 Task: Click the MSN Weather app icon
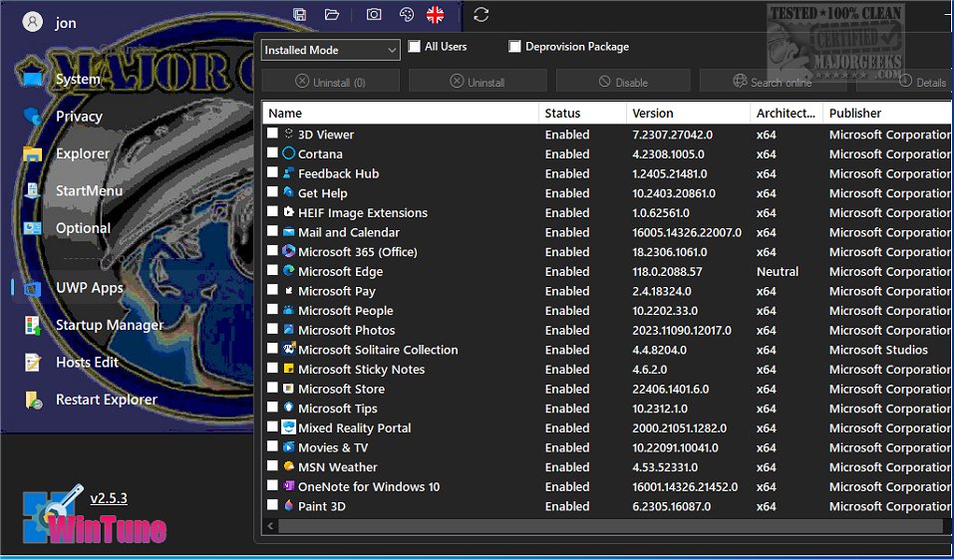[288, 466]
